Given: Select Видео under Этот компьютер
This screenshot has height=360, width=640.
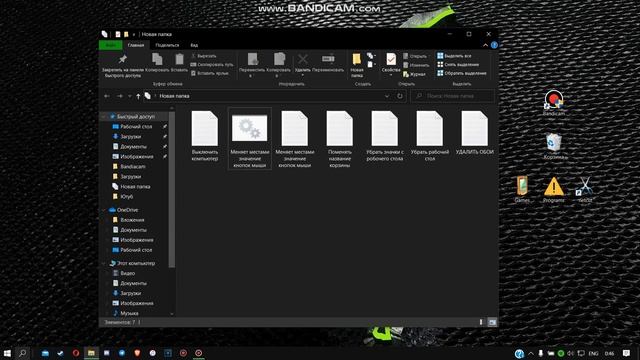Looking at the screenshot, I should 124,273.
